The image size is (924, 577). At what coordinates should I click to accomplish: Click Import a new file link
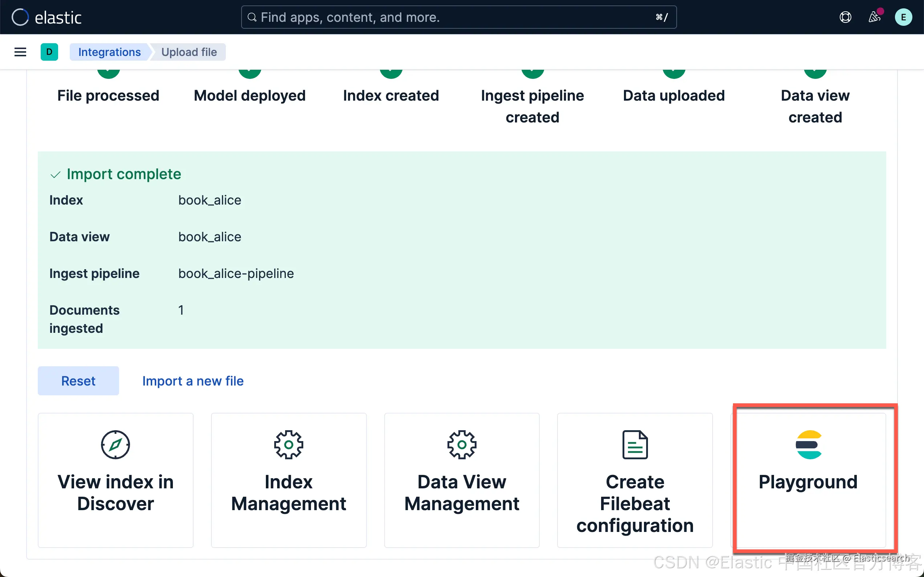tap(192, 381)
